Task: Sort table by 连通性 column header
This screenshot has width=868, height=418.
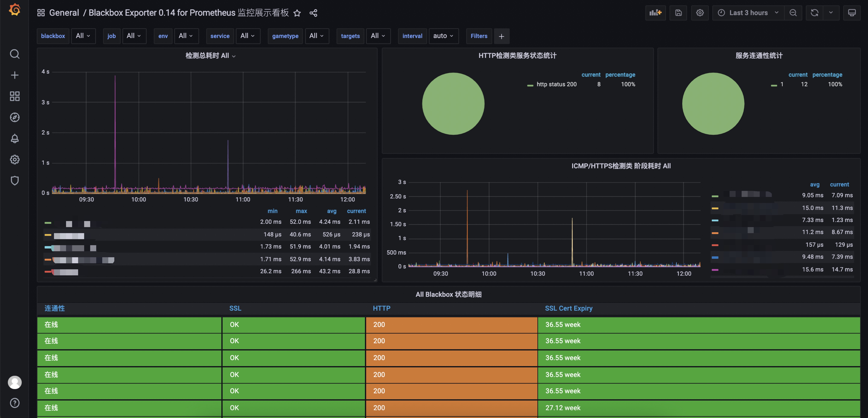Action: [x=55, y=308]
